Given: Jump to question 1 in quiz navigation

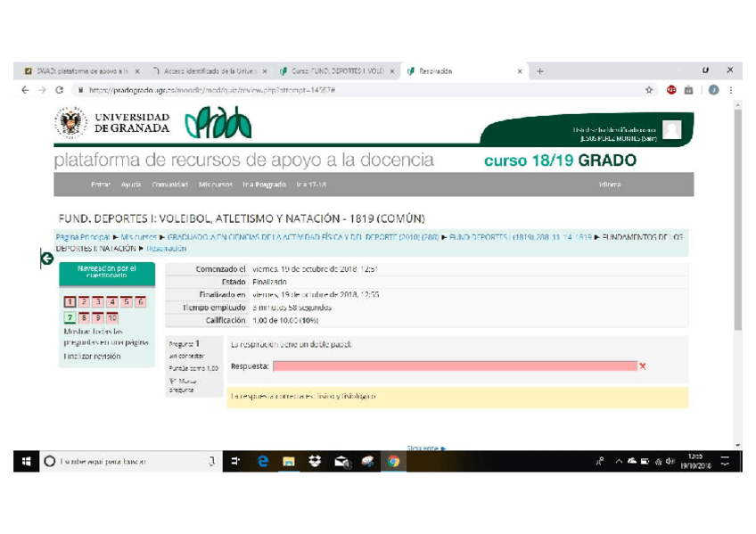Looking at the screenshot, I should tap(70, 302).
